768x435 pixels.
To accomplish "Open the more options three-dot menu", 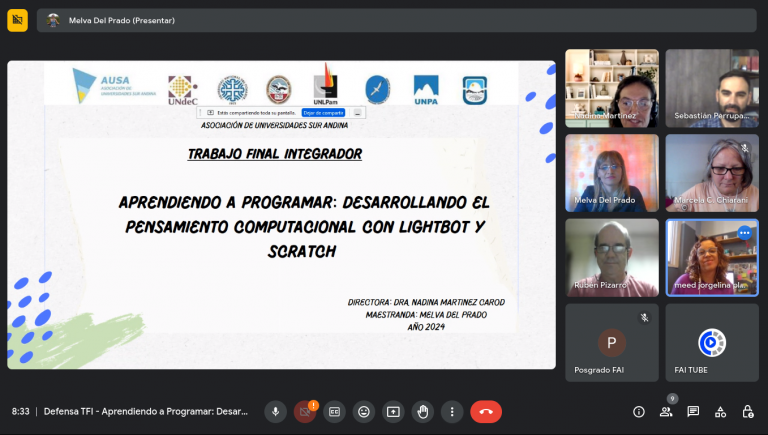I will click(x=452, y=412).
